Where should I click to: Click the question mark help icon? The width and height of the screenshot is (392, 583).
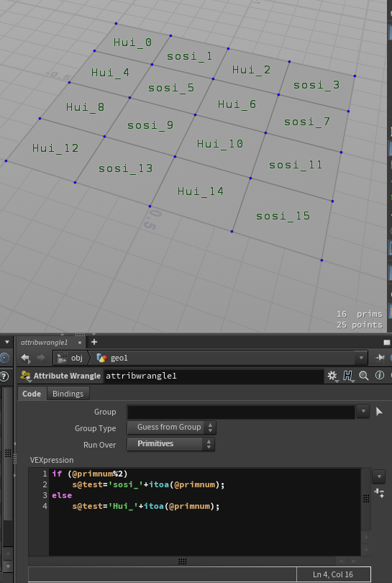tap(4, 376)
